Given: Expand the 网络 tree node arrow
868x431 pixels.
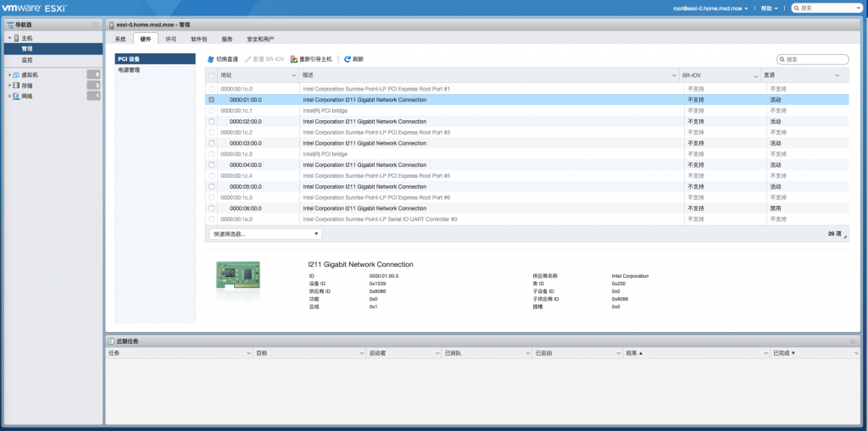Looking at the screenshot, I should tap(9, 97).
